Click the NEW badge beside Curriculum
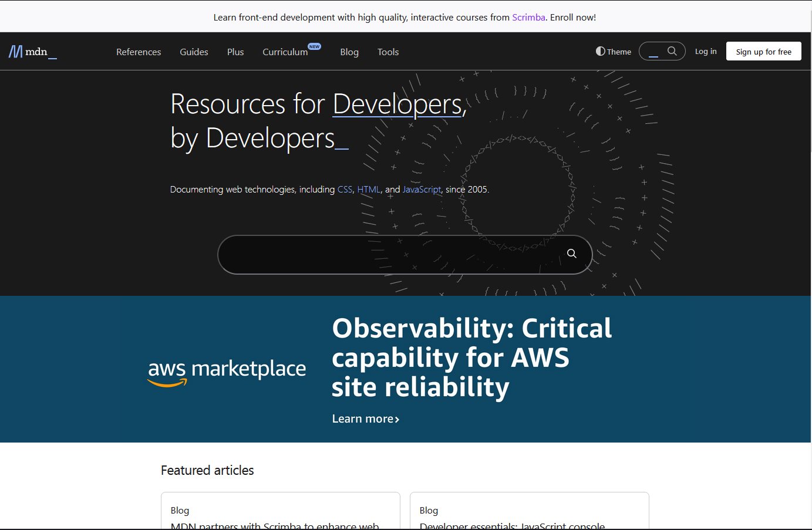Image resolution: width=812 pixels, height=530 pixels. pos(315,46)
